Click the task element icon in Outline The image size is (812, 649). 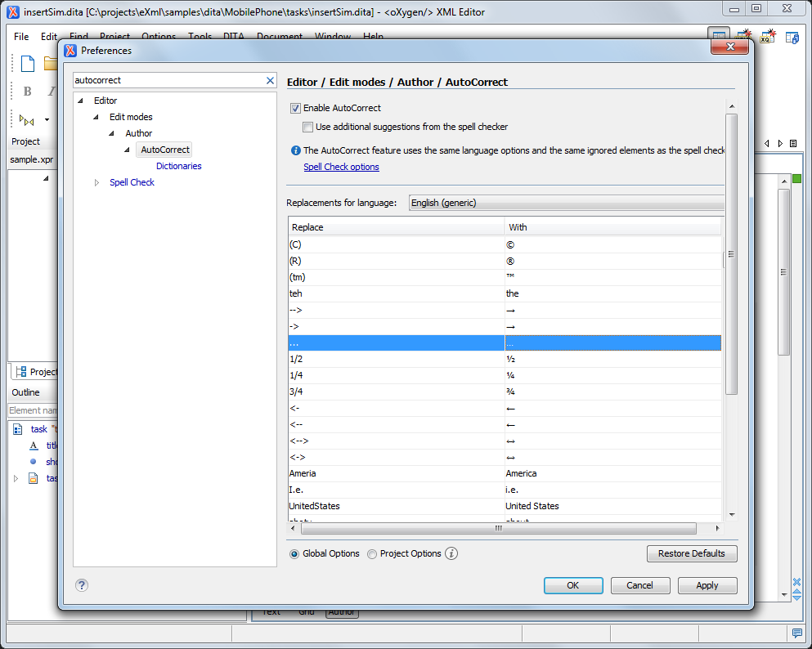point(18,429)
